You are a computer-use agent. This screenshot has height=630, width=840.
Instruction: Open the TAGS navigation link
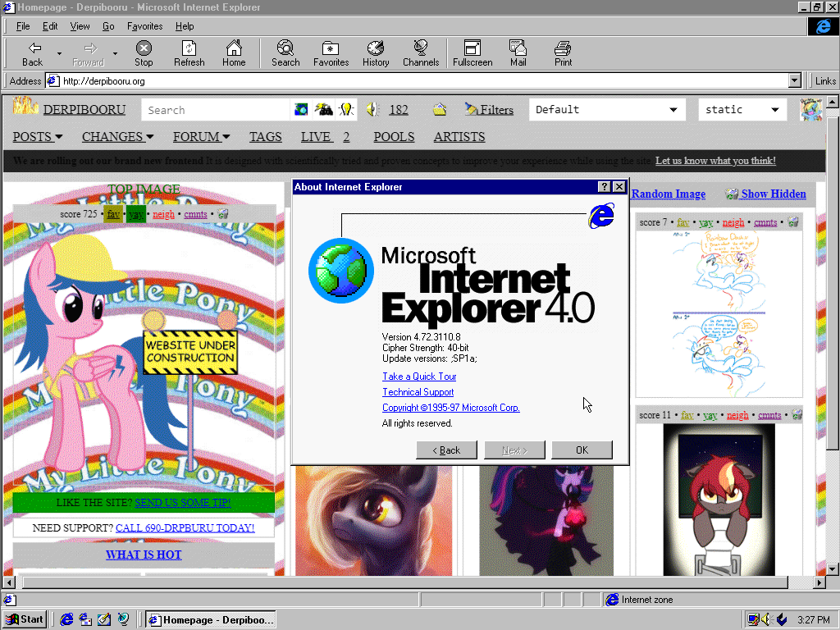pos(265,137)
